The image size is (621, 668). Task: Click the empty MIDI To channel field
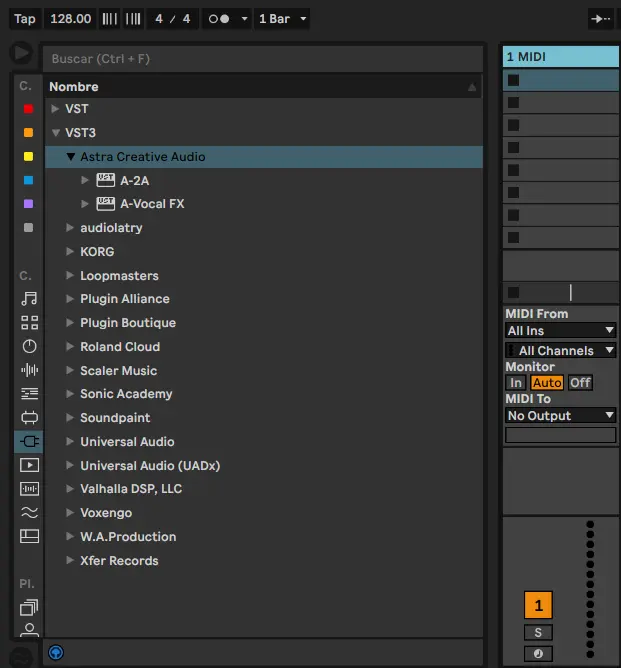tap(561, 435)
